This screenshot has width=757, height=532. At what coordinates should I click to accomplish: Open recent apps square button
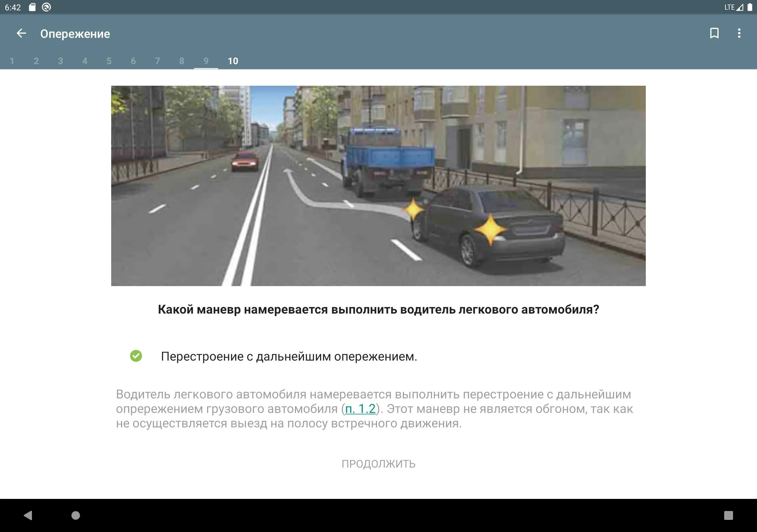728,515
